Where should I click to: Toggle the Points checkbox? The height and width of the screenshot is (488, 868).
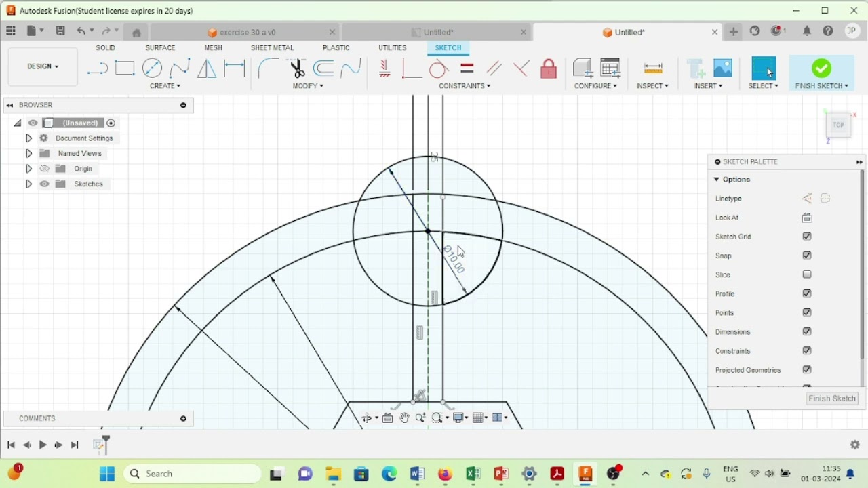tap(807, 312)
